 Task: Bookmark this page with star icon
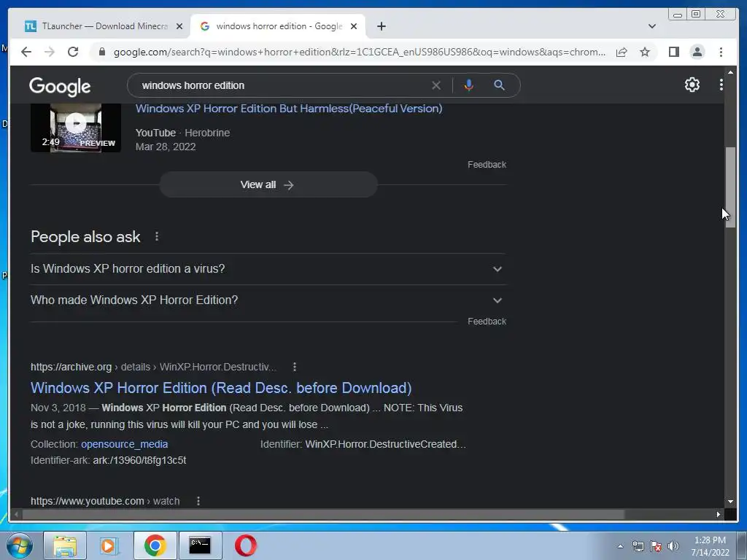(x=645, y=52)
